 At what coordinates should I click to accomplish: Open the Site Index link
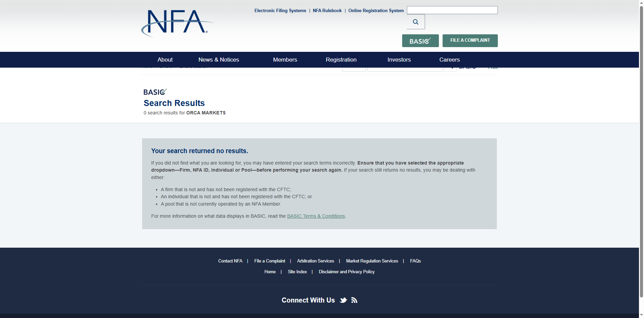297,272
